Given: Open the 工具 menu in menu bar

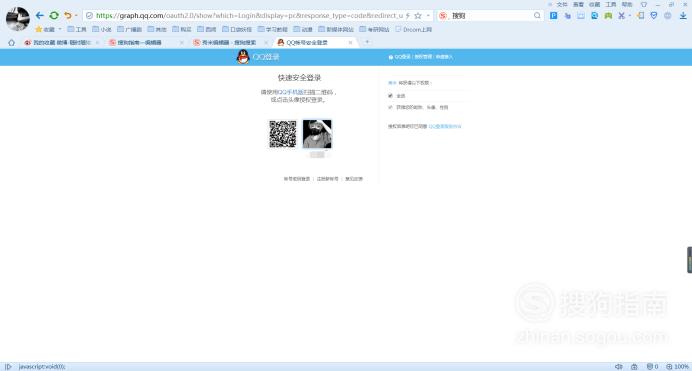Looking at the screenshot, I should [x=611, y=4].
